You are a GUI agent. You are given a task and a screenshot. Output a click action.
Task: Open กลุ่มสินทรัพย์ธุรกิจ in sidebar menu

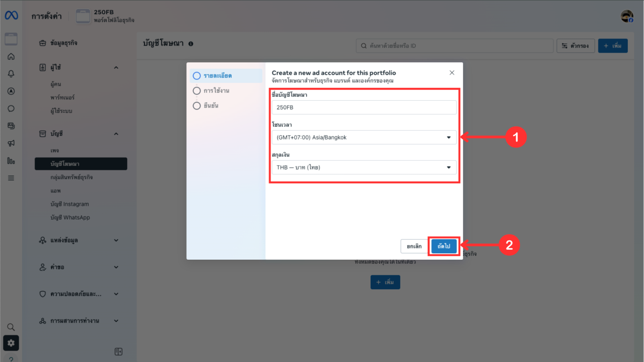pos(72,177)
